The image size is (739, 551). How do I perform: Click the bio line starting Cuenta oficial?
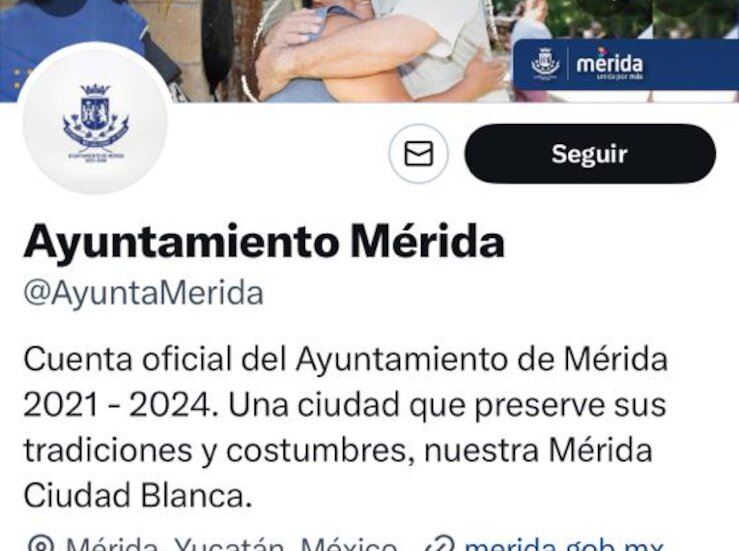point(345,359)
